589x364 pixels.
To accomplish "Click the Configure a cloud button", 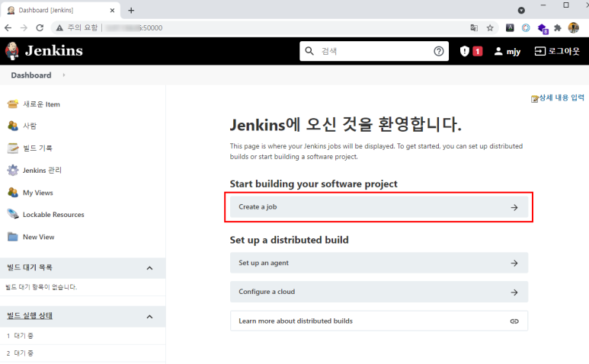I will pyautogui.click(x=379, y=292).
